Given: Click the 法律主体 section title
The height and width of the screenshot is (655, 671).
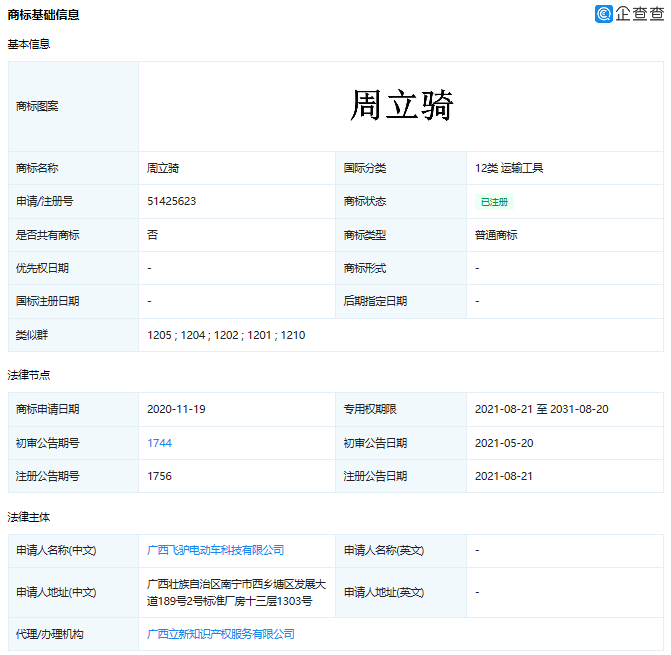Looking at the screenshot, I should [29, 517].
